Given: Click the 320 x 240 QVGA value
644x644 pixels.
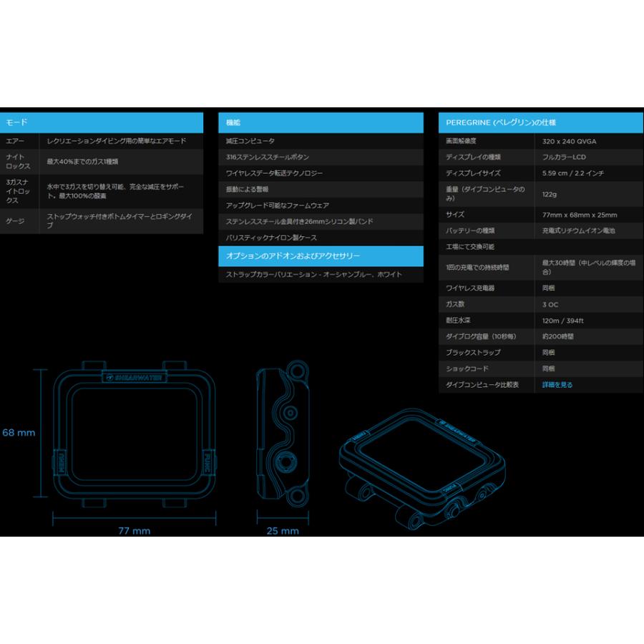Looking at the screenshot, I should coord(569,141).
